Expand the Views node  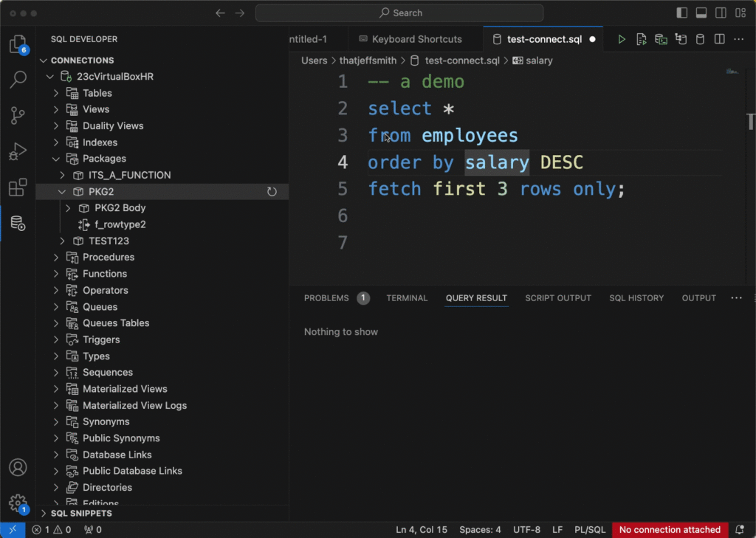(56, 109)
